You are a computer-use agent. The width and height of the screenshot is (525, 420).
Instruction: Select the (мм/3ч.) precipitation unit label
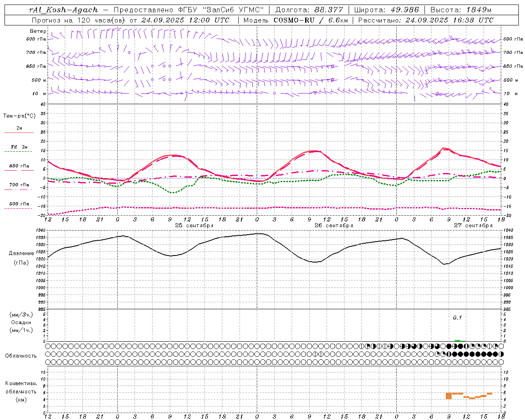pos(21,315)
